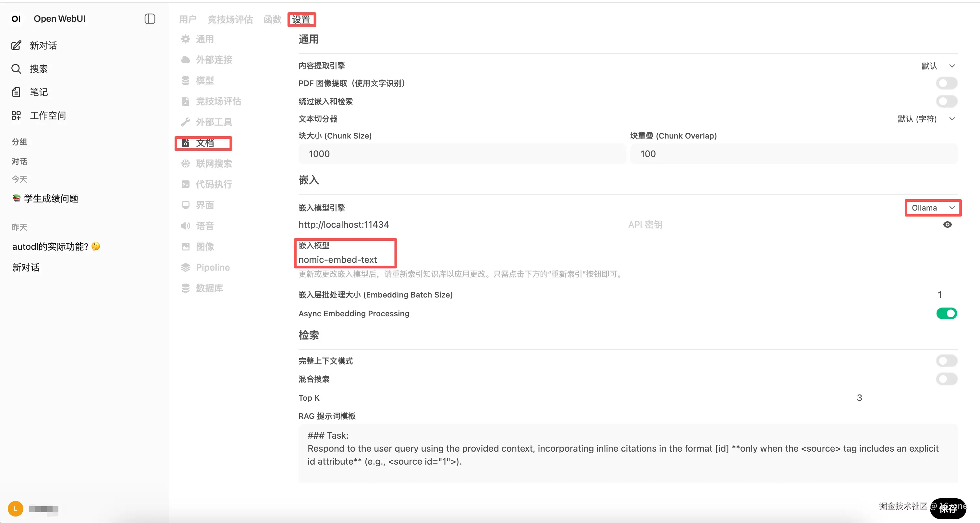Open External Tools (外部工具) wrench icon
Viewport: 980px width, 523px height.
click(x=185, y=122)
